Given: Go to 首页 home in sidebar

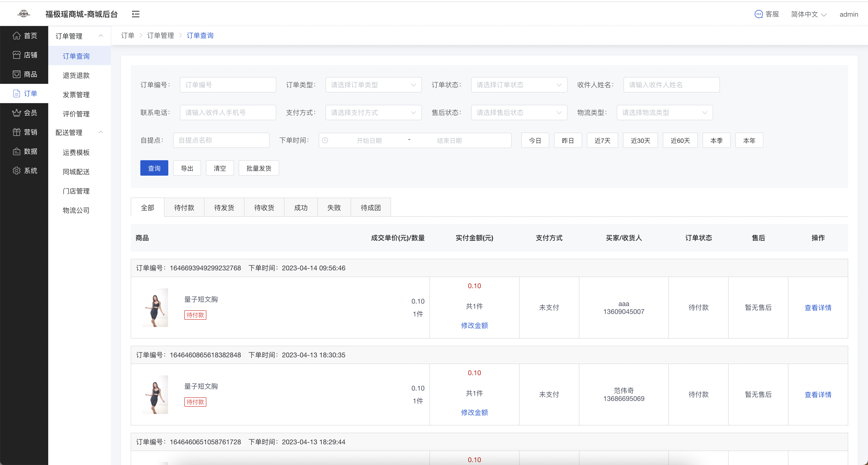Looking at the screenshot, I should [24, 36].
